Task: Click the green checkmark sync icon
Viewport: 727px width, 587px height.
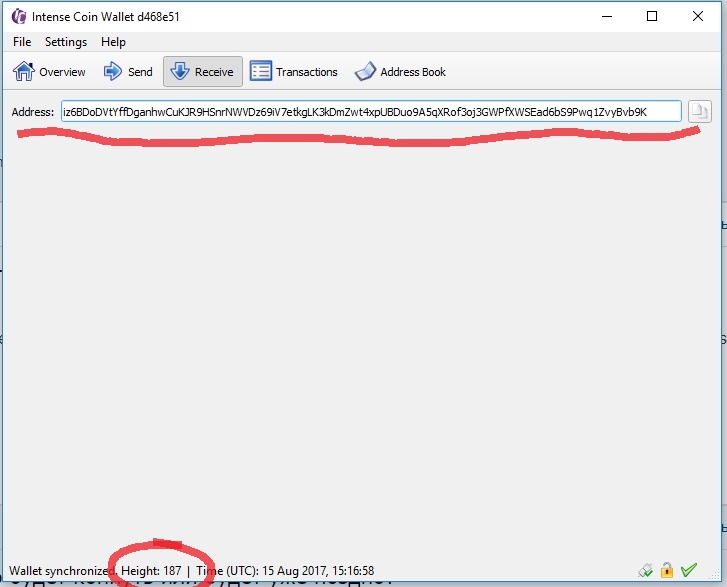Action: pyautogui.click(x=689, y=569)
